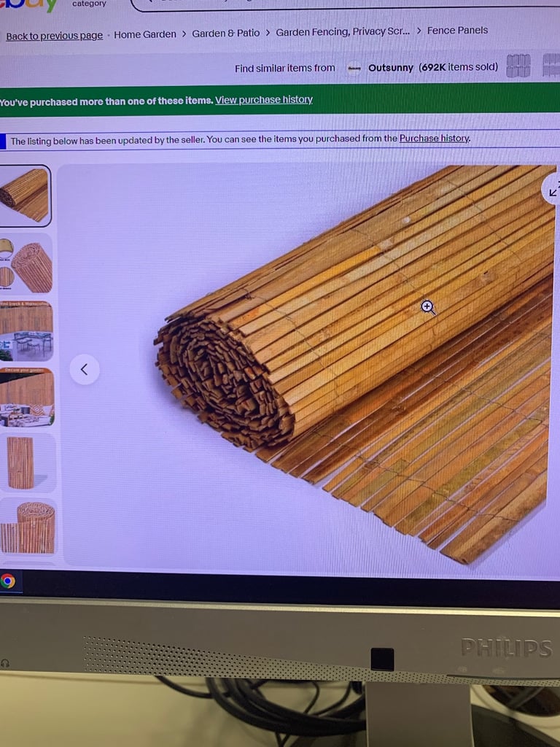Click the expand image icon at gallery corner
The image size is (560, 747).
(553, 190)
